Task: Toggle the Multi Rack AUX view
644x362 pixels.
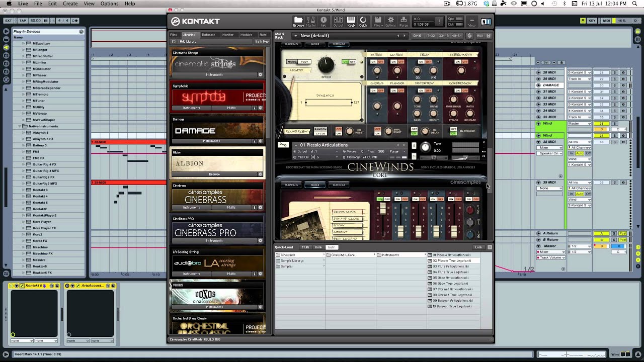Action: click(x=480, y=36)
